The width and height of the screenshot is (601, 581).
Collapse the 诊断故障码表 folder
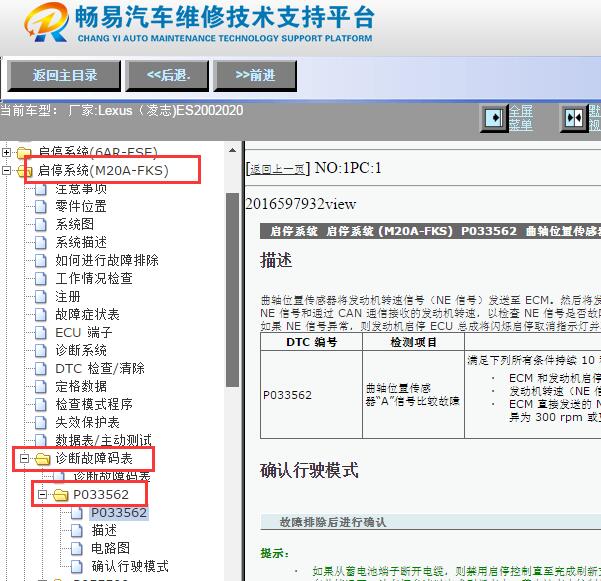point(24,458)
